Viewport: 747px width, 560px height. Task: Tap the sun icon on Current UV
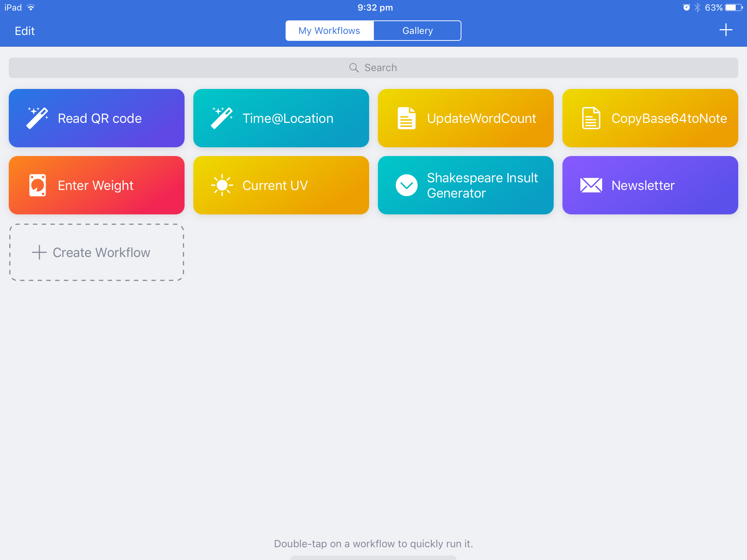pyautogui.click(x=222, y=185)
